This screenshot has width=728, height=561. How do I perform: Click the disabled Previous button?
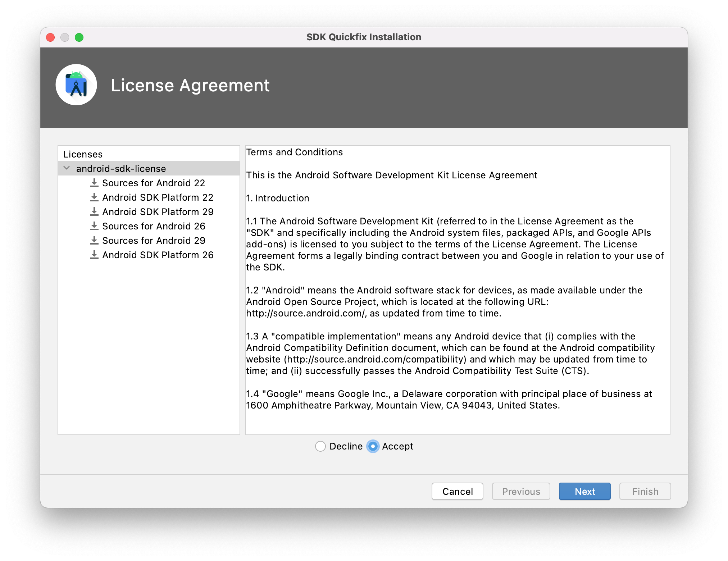click(x=521, y=491)
